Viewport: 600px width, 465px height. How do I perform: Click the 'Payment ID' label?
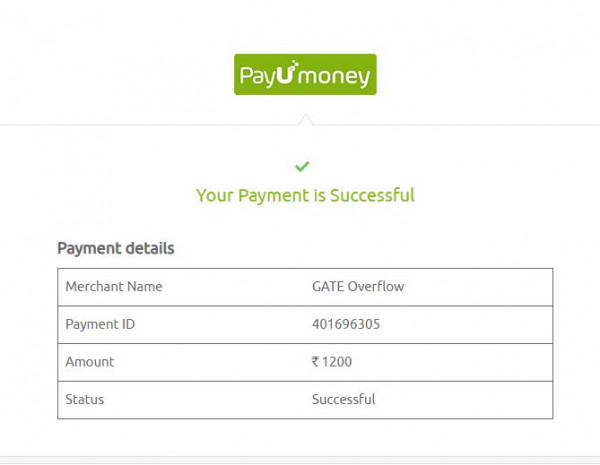point(100,324)
